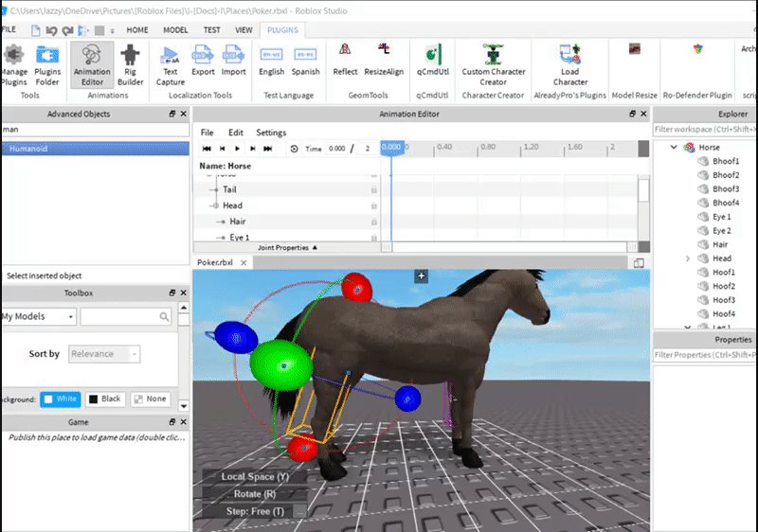Viewport: 758px width, 532px height.
Task: Jump to the animation start
Action: click(x=207, y=149)
